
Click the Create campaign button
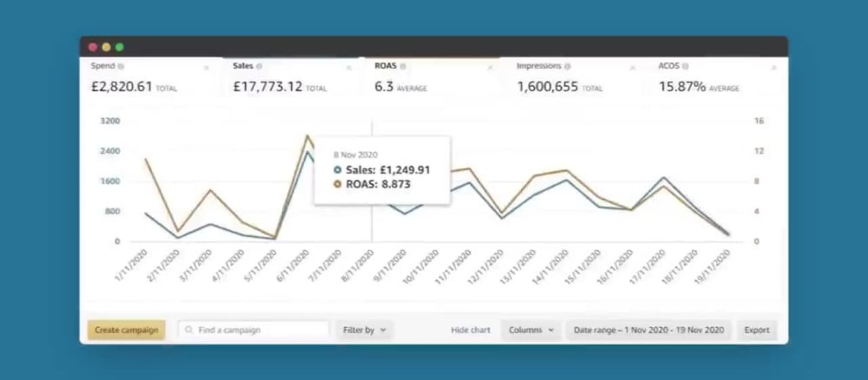(126, 331)
